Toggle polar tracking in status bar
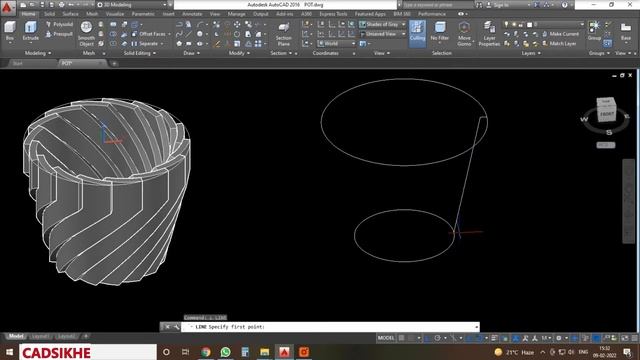The image size is (640, 360). pos(437,338)
